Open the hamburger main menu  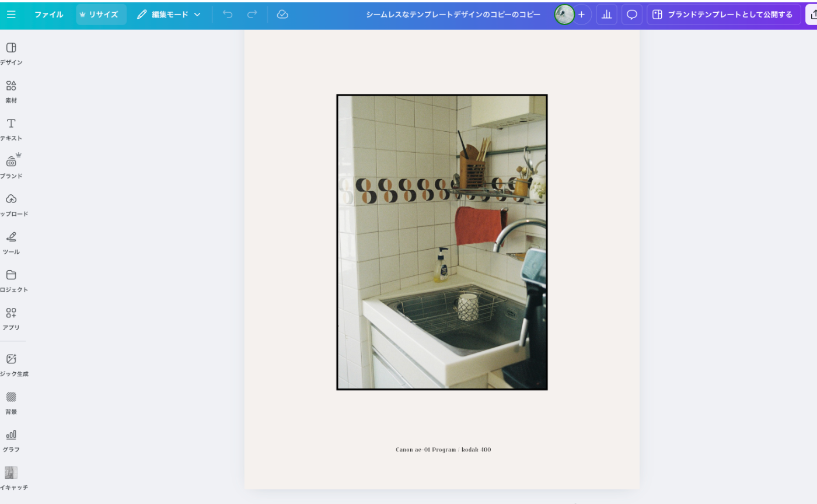tap(11, 15)
